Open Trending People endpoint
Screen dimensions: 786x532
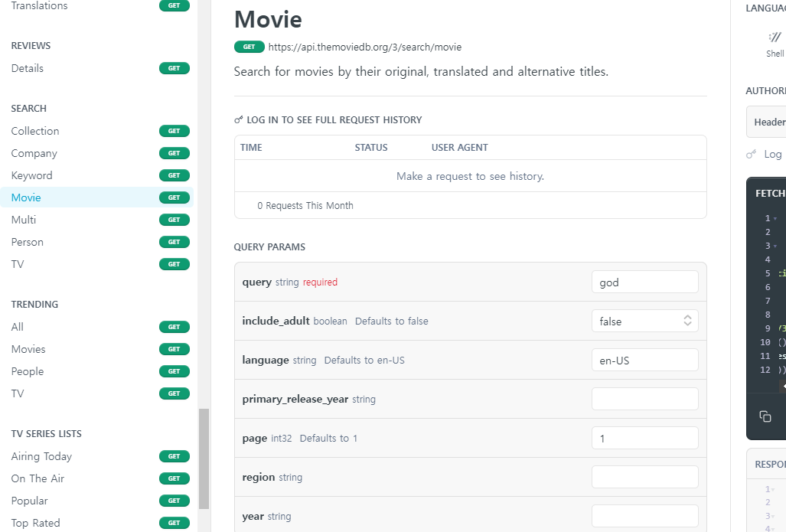[x=96, y=371]
